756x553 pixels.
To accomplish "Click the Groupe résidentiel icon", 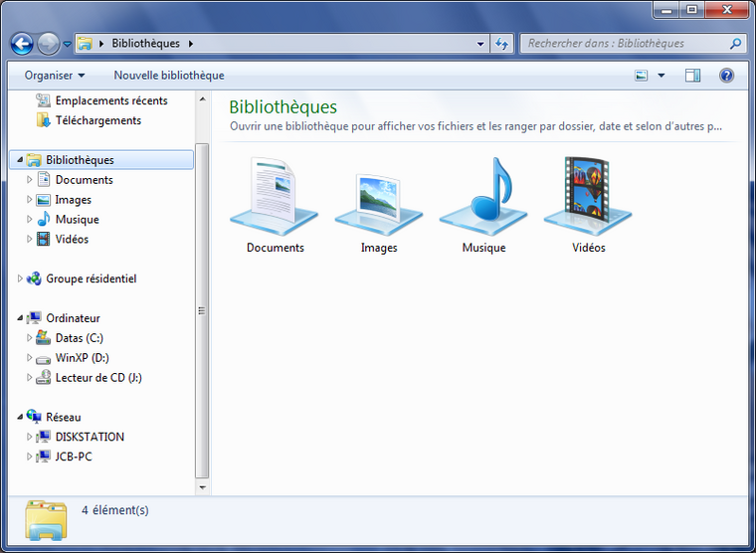I will 34,278.
